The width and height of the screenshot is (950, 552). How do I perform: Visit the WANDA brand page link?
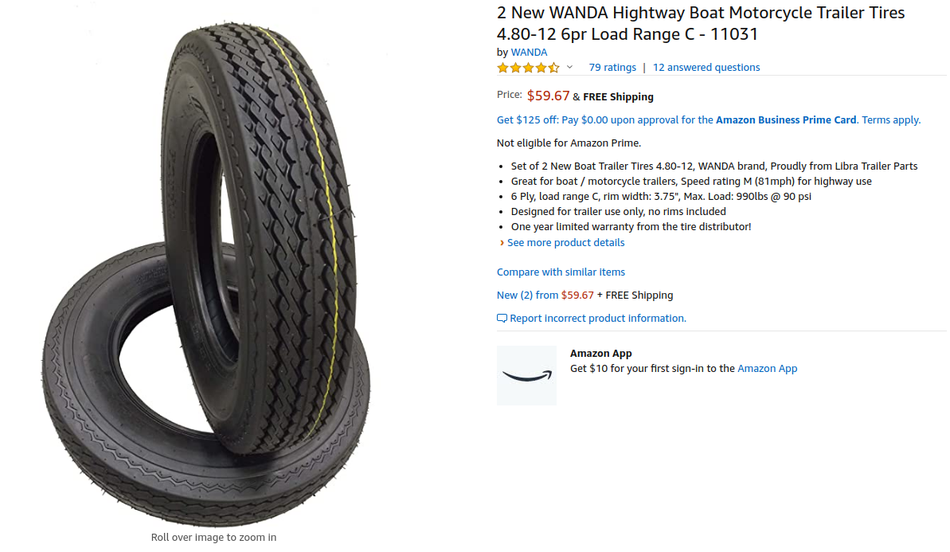(x=528, y=52)
